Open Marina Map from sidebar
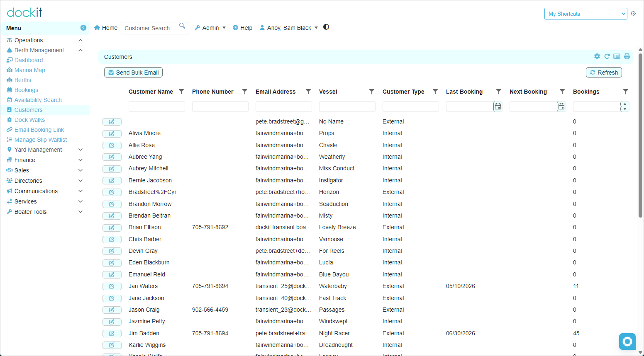Screen dimensions: 644x356 [x=29, y=70]
